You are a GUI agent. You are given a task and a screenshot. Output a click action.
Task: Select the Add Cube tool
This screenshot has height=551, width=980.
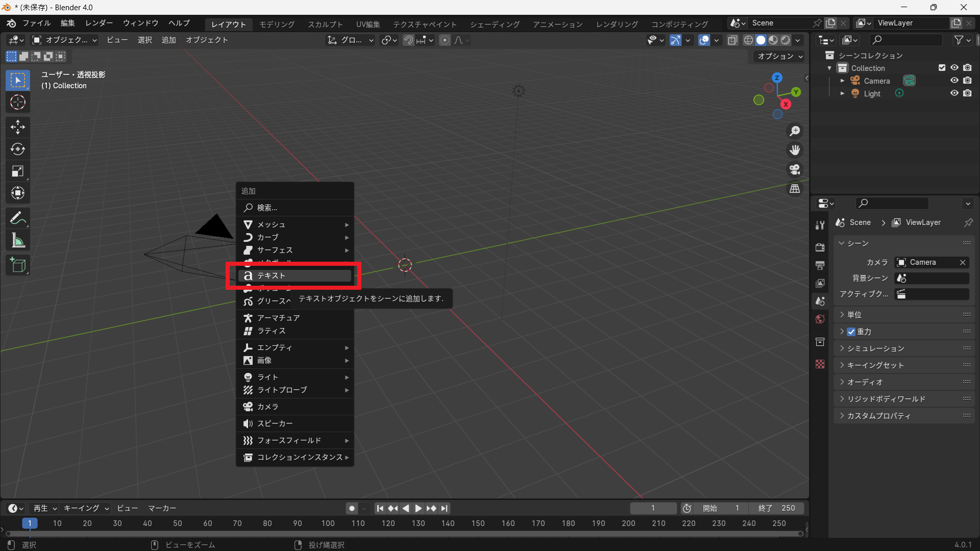[x=18, y=265]
